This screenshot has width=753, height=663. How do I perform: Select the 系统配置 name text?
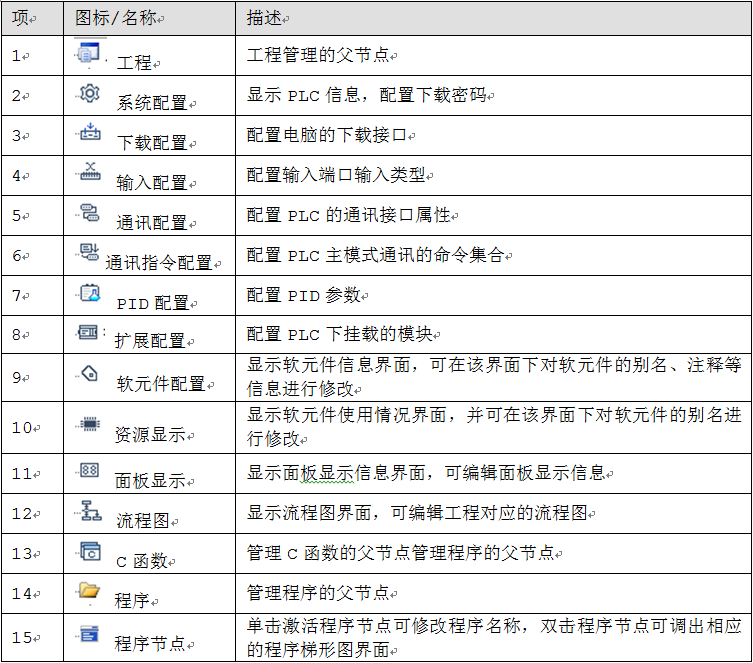152,102
